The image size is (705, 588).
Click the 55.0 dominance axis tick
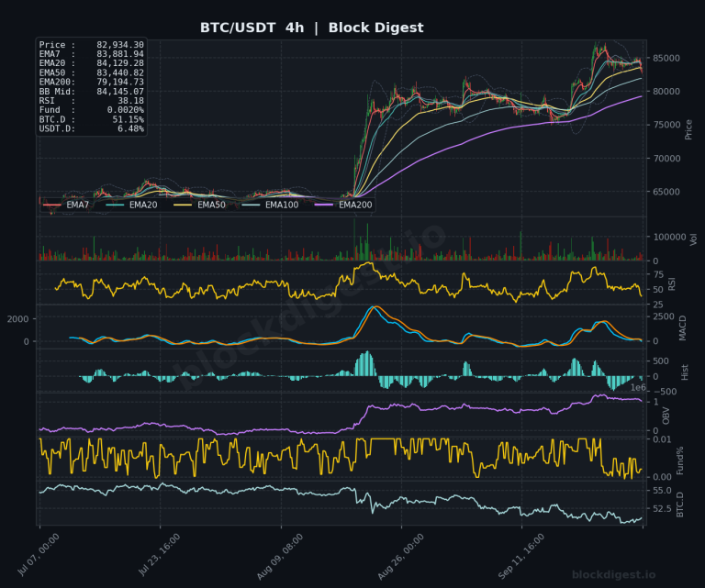662,491
